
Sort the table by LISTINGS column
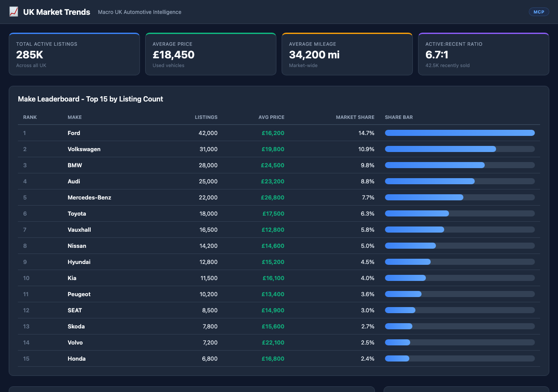point(206,117)
